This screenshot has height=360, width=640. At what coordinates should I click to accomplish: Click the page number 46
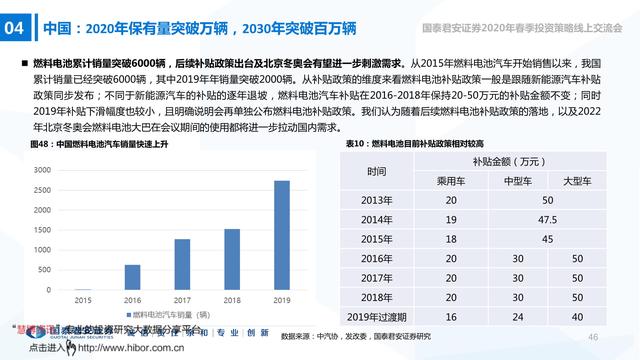pyautogui.click(x=593, y=337)
